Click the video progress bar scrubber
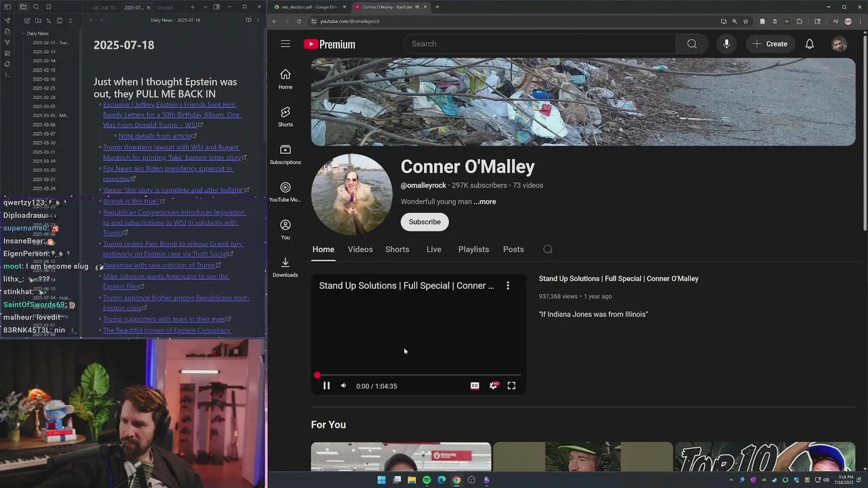 click(317, 375)
